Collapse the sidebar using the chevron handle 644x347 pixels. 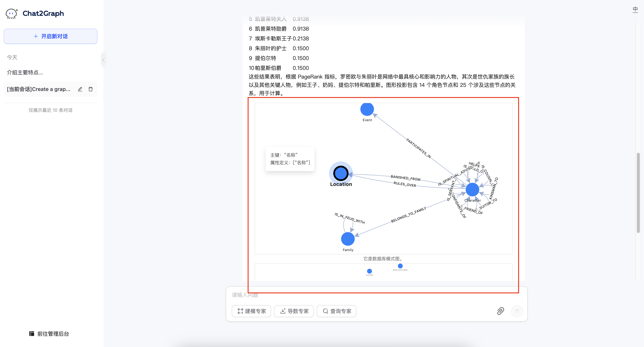pyautogui.click(x=103, y=60)
